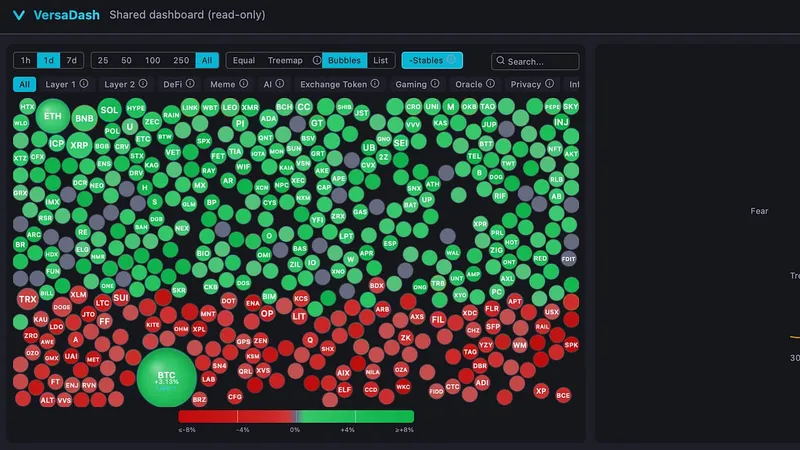Click the SUI red bubble

point(120,297)
